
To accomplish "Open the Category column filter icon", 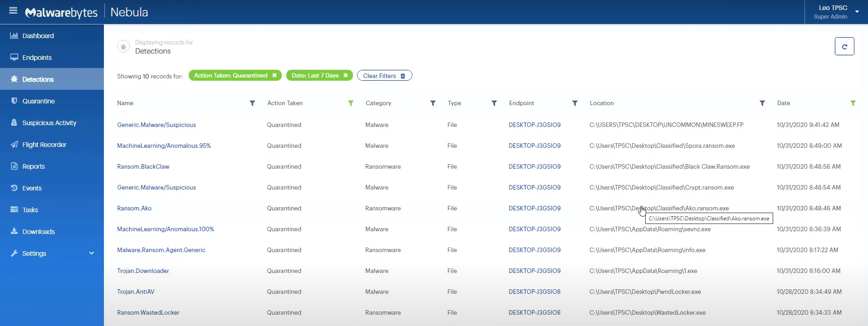I will point(433,103).
